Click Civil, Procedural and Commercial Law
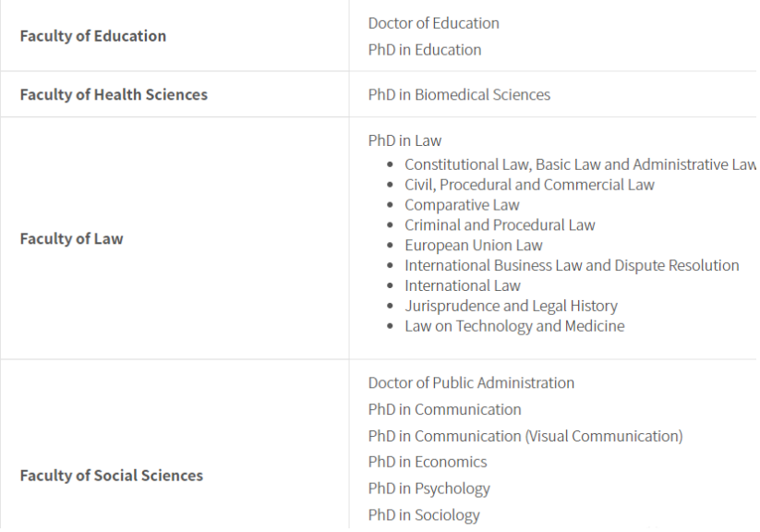The height and width of the screenshot is (532, 760). (529, 185)
